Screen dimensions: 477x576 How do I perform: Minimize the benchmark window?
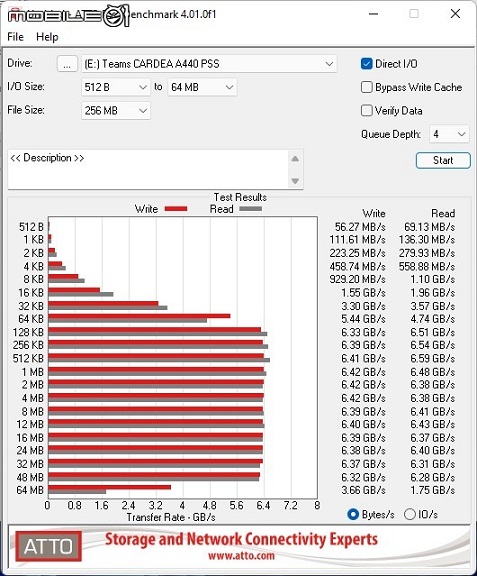pyautogui.click(x=373, y=14)
